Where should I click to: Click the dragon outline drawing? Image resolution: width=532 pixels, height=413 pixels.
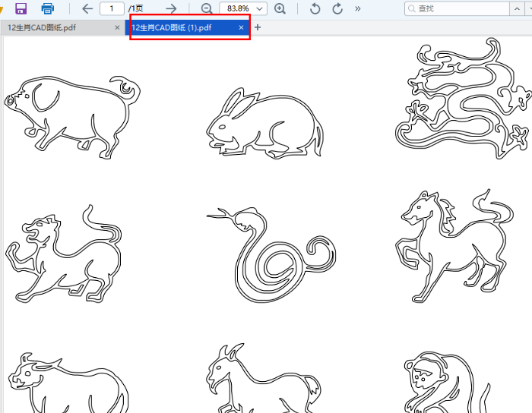[x=464, y=98]
